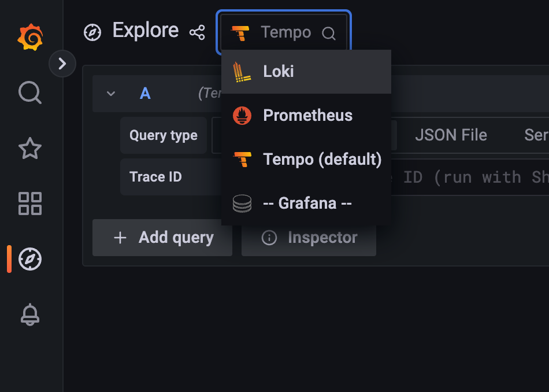This screenshot has width=549, height=392.
Task: Click the share icon beside Explore
Action: 197,32
